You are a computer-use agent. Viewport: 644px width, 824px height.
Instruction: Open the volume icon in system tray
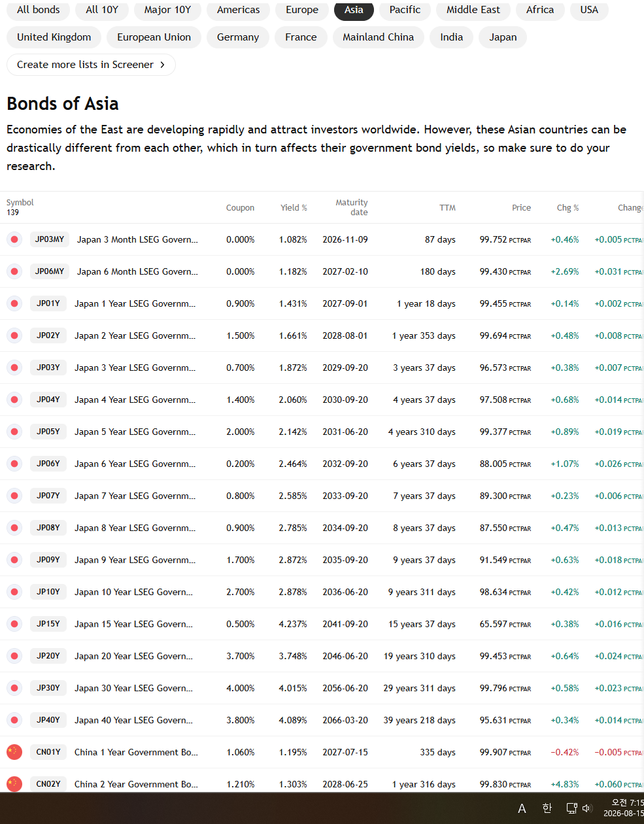587,808
